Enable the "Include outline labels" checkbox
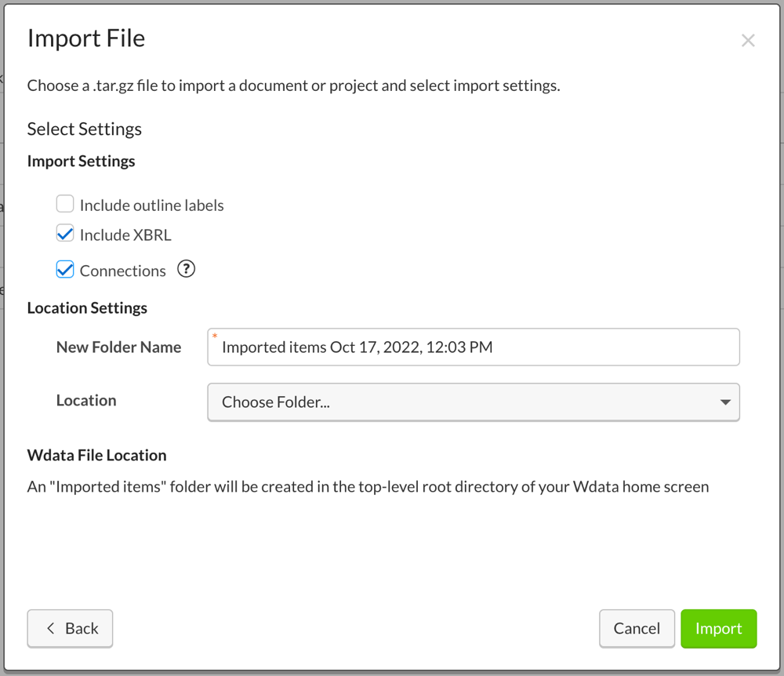Viewport: 784px width, 676px height. pyautogui.click(x=65, y=203)
